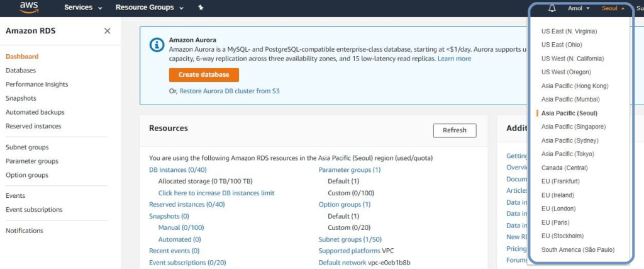The height and width of the screenshot is (269, 644).
Task: Open Parameter groups in sidebar
Action: point(32,161)
